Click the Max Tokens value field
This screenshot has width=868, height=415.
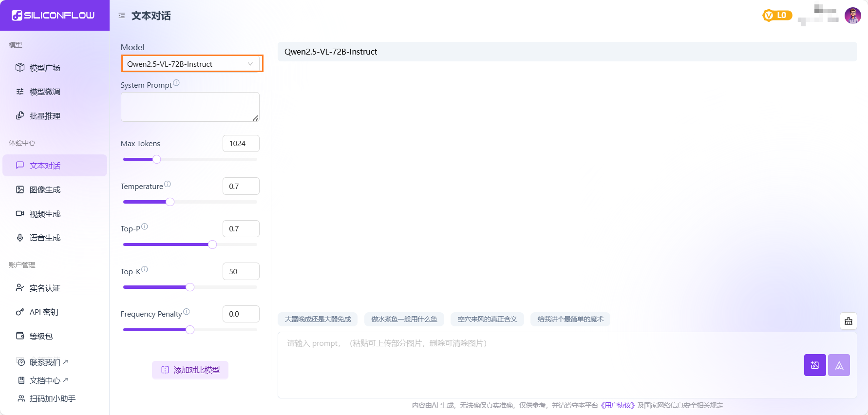[x=241, y=143]
